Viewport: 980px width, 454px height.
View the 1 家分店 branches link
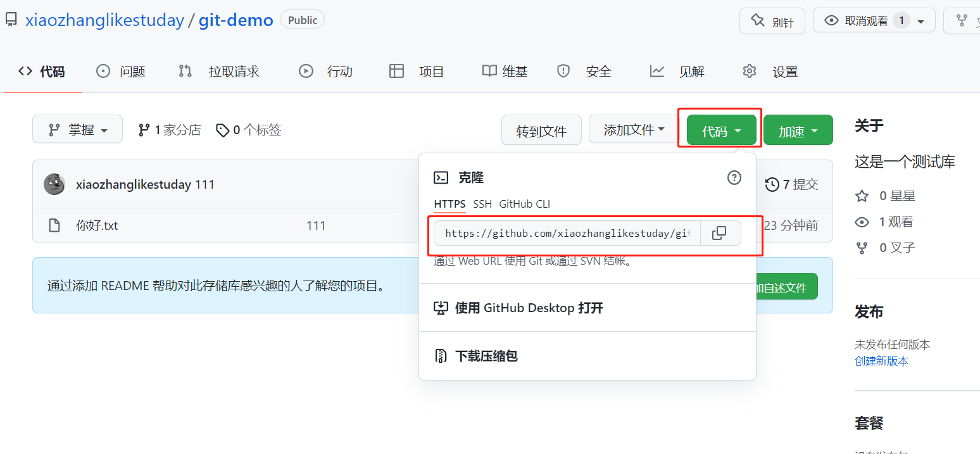[x=170, y=130]
